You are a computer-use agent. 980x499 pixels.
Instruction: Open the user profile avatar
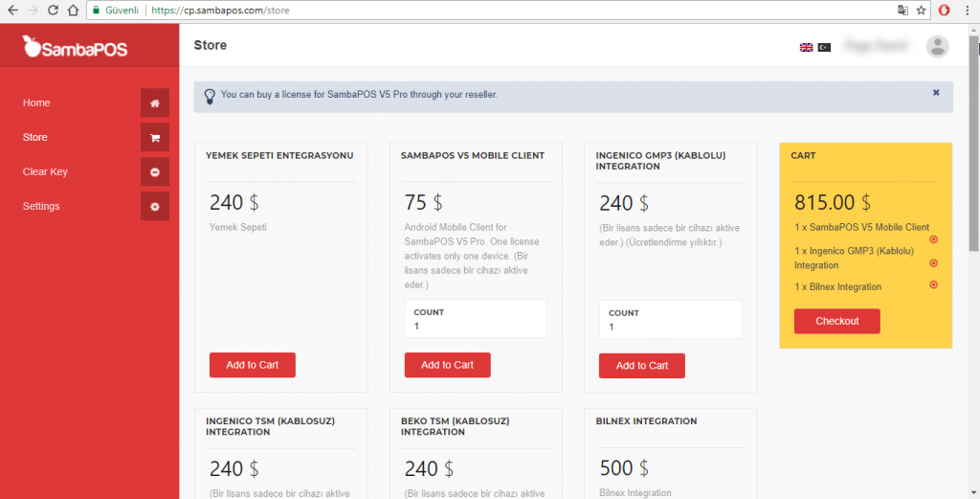point(937,46)
